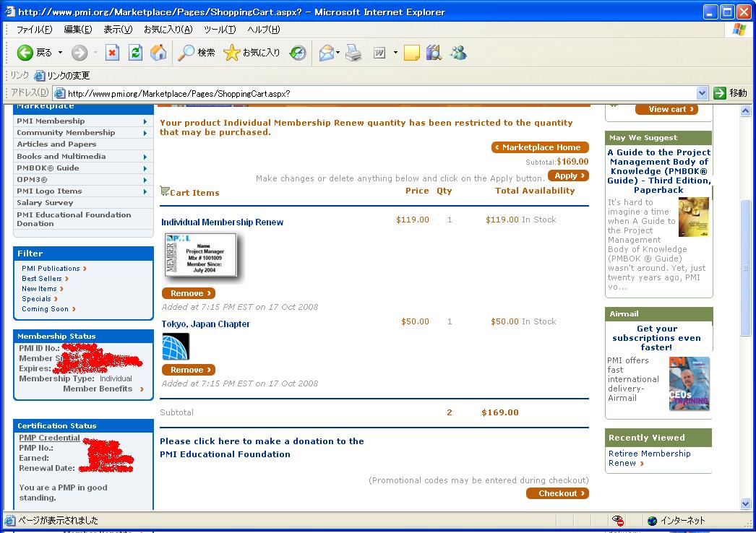Open History clock icon in toolbar
The height and width of the screenshot is (533, 756).
tap(298, 53)
